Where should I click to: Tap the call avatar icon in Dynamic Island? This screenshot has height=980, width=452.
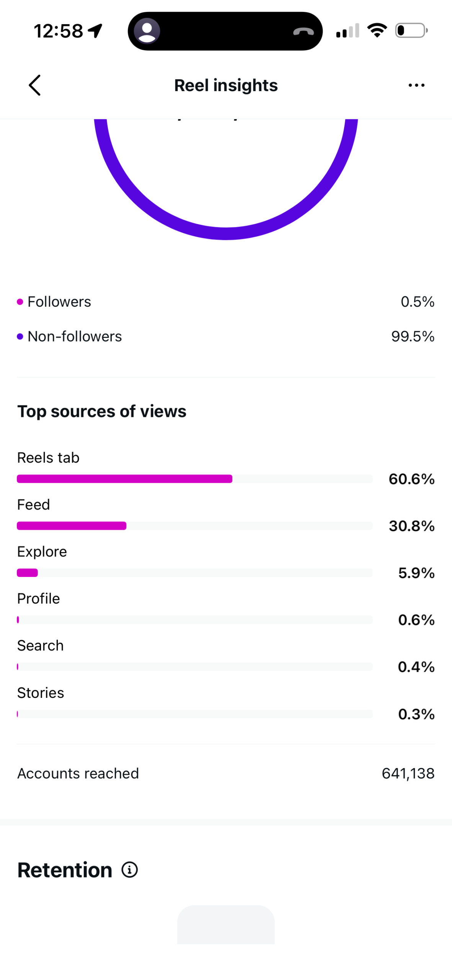tap(147, 31)
